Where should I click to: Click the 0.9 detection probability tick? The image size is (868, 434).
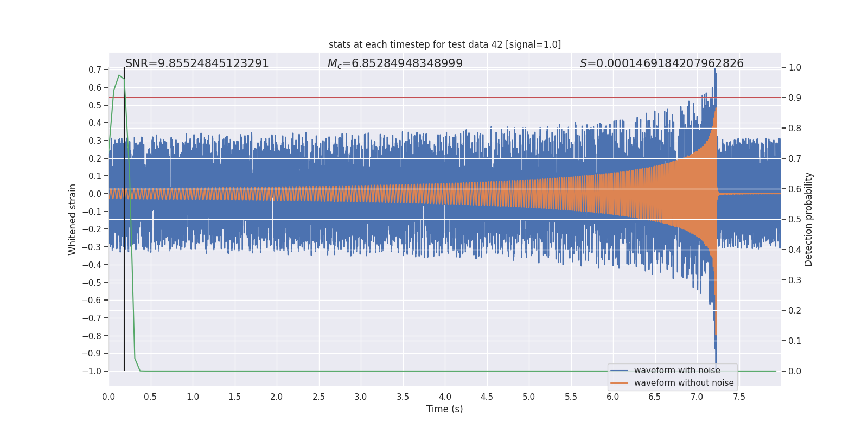point(795,98)
